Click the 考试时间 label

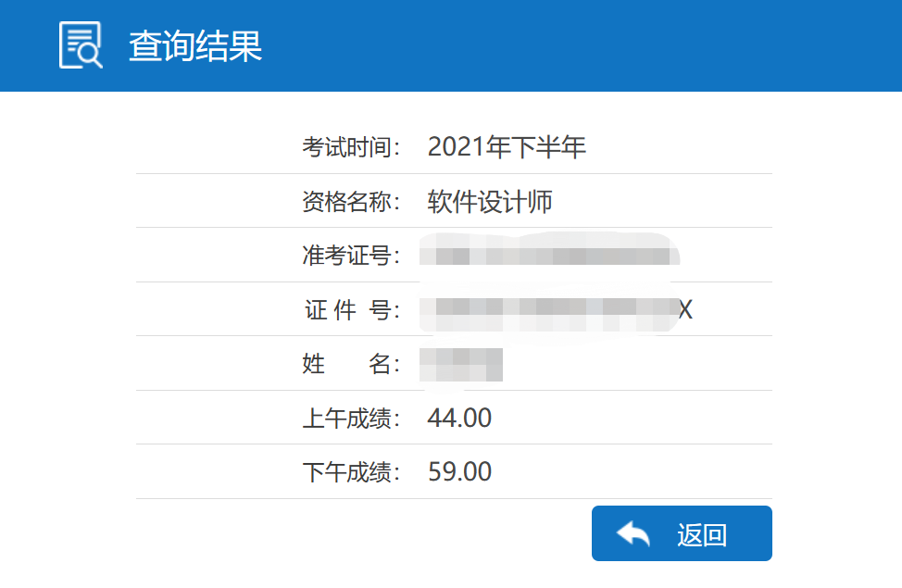(x=351, y=147)
